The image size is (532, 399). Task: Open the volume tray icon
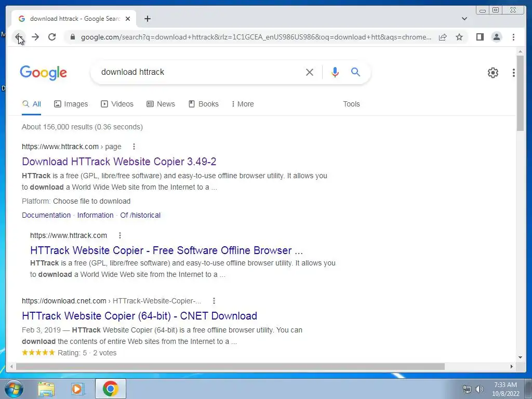pyautogui.click(x=480, y=389)
